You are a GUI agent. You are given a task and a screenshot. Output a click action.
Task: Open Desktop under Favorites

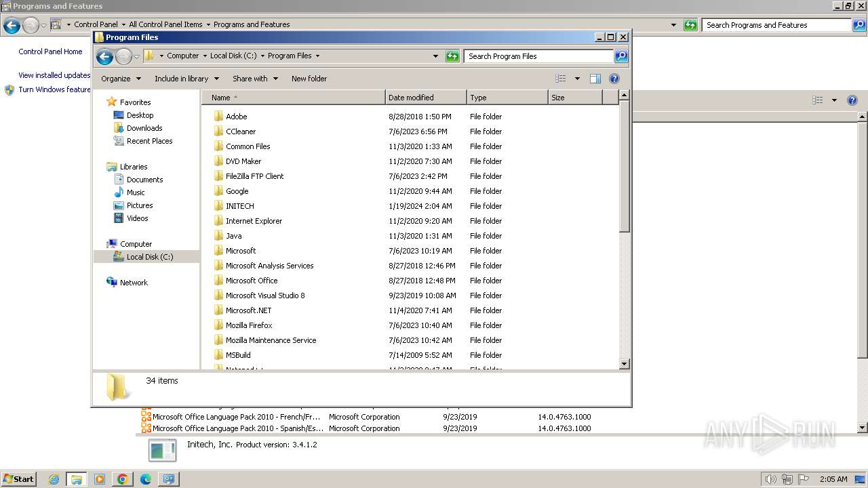click(140, 115)
